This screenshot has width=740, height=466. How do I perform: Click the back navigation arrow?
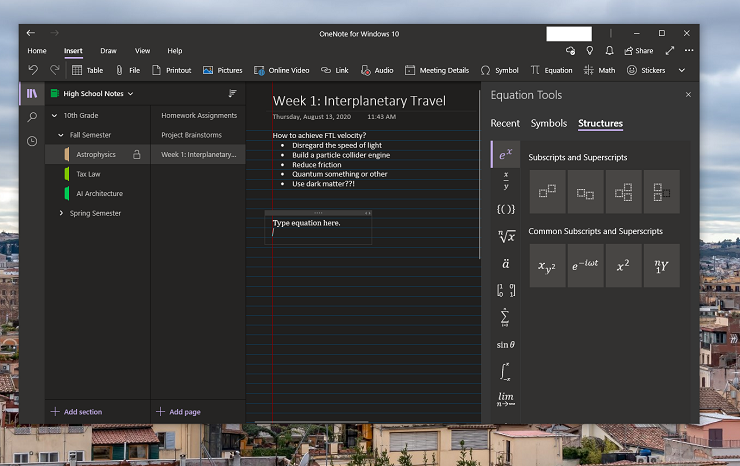coord(31,33)
